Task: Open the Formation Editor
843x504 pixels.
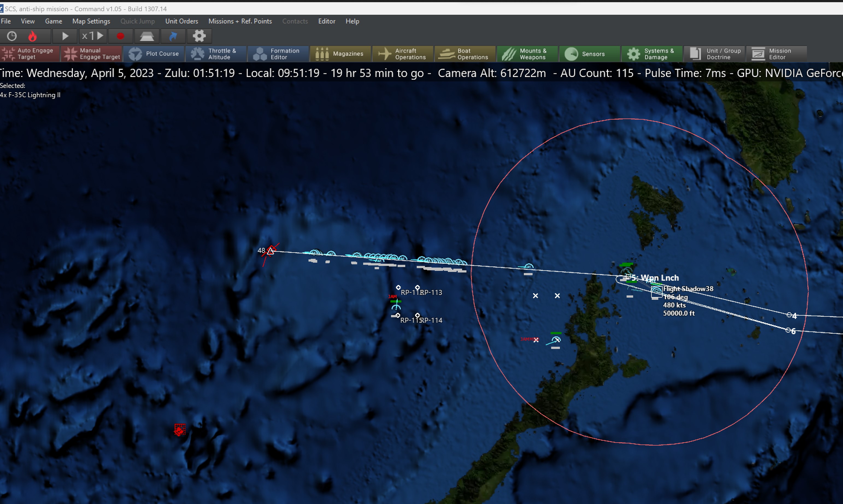Action: coord(278,54)
